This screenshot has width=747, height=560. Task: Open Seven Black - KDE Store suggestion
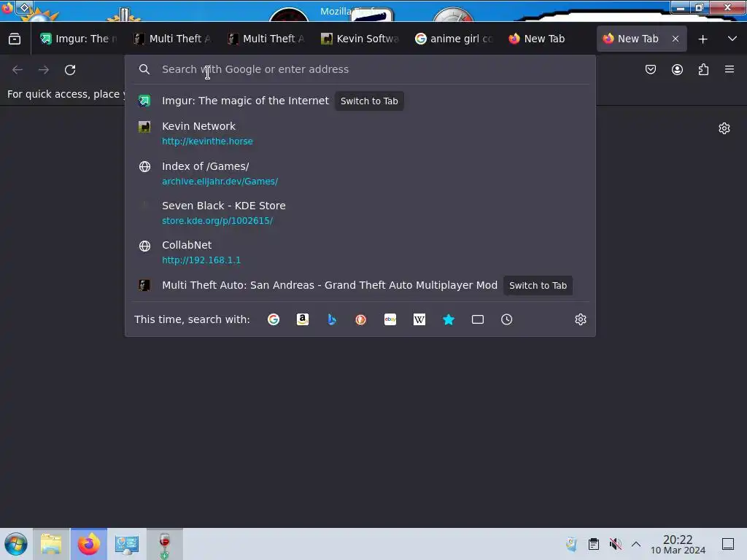(x=360, y=213)
